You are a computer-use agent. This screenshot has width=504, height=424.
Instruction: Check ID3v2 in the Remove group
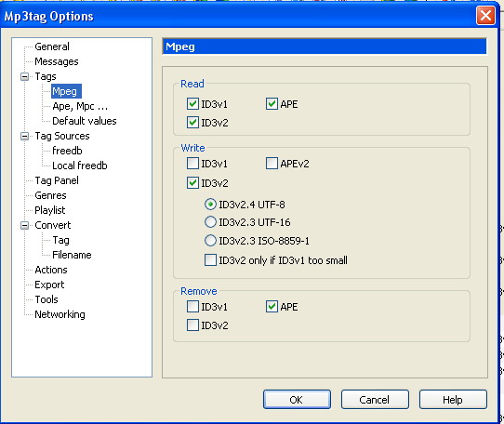pyautogui.click(x=192, y=325)
